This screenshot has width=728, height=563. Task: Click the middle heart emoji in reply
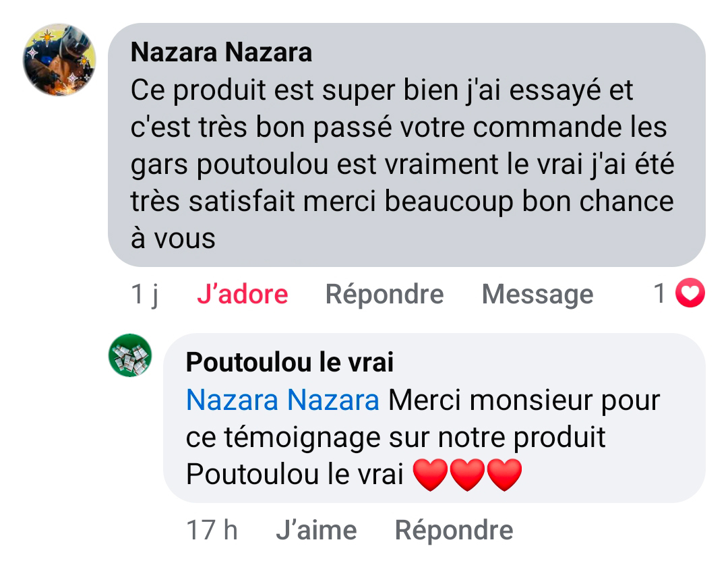click(x=467, y=475)
